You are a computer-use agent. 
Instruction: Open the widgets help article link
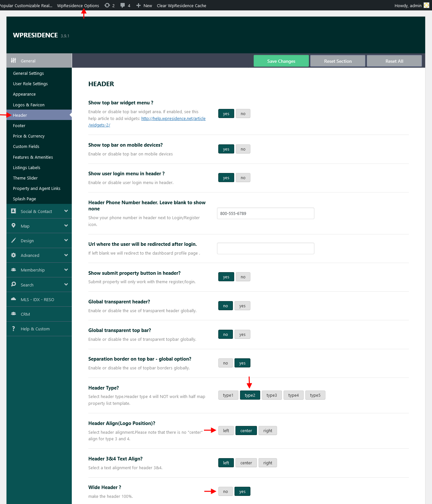coord(173,118)
